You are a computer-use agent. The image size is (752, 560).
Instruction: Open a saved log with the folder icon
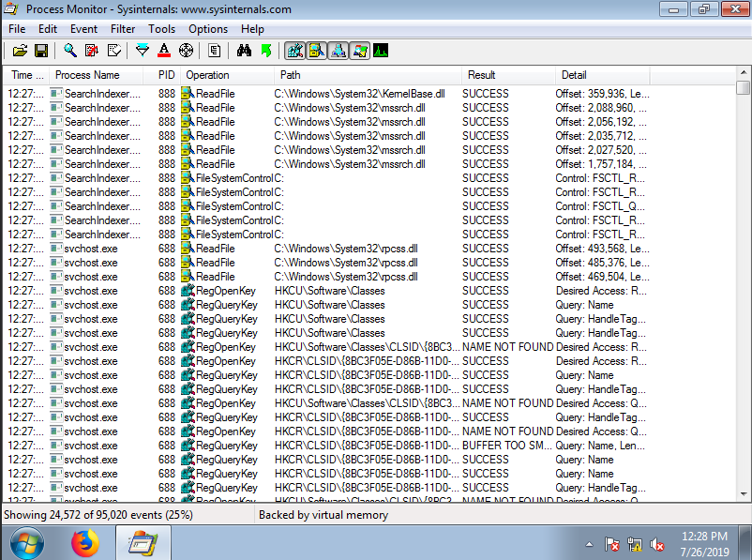tap(20, 51)
